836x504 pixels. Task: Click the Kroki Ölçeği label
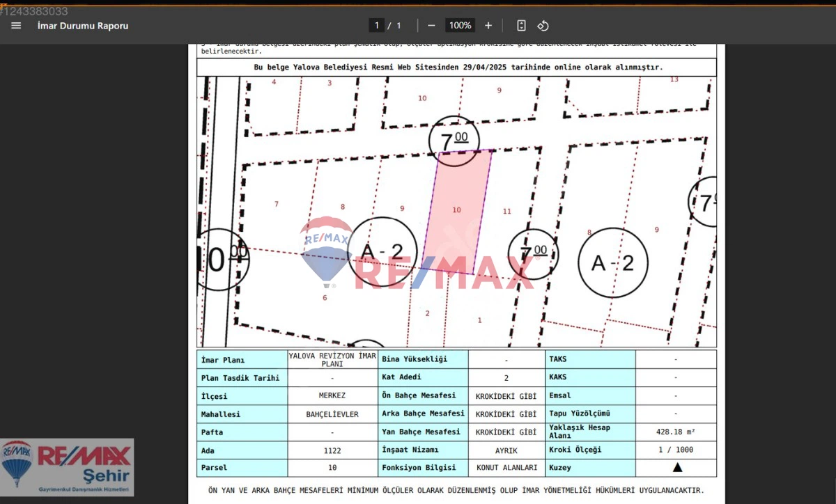[575, 450]
